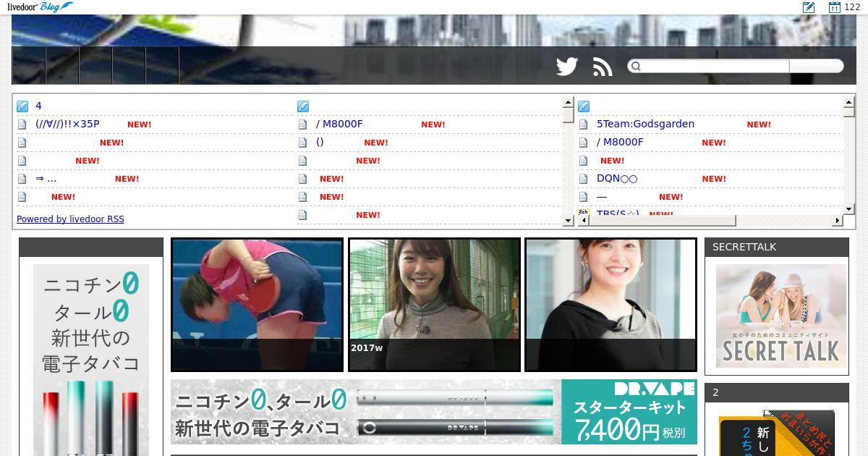Open the table tennis player thumbnail
Viewport: 868px width, 456px height.
[257, 305]
